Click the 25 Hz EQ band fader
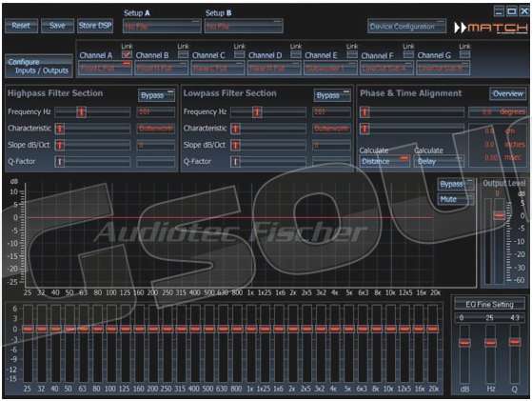The height and width of the screenshot is (401, 532). [28, 329]
